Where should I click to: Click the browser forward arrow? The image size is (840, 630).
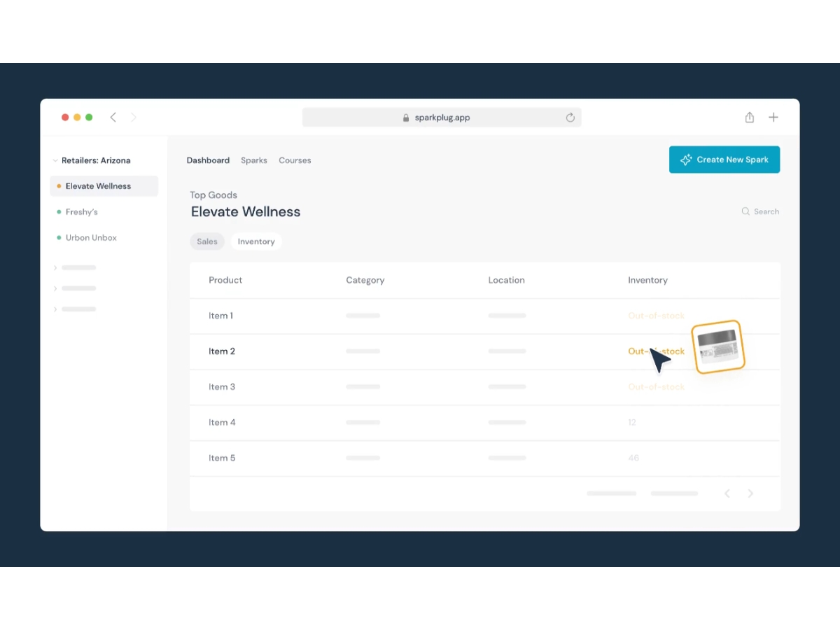click(134, 118)
